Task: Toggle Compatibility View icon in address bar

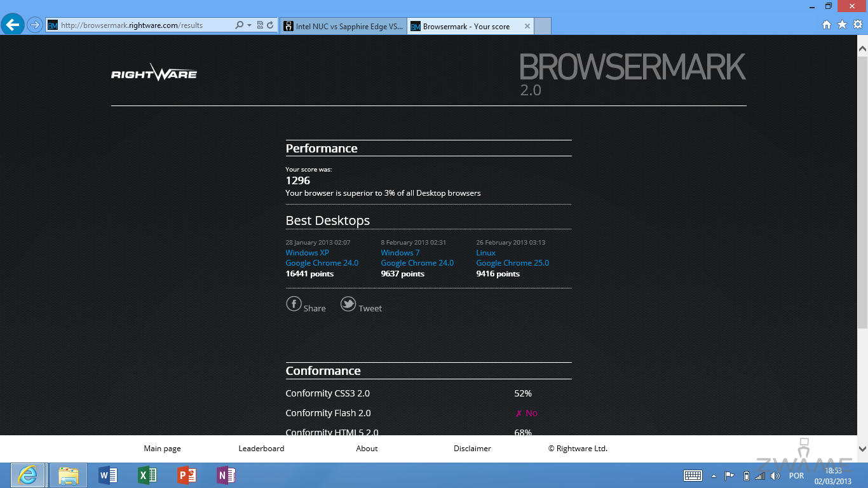Action: pyautogui.click(x=260, y=25)
